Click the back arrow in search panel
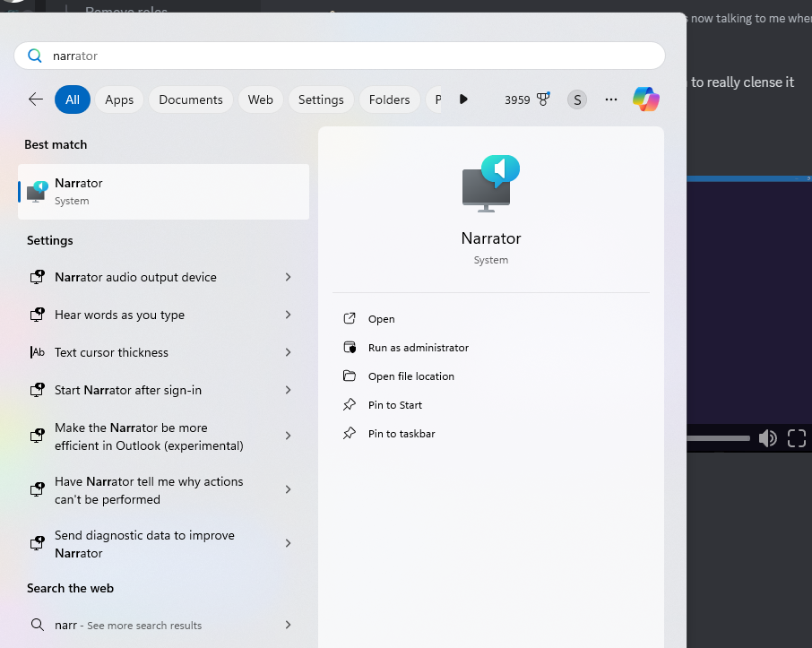The height and width of the screenshot is (648, 812). pos(36,99)
